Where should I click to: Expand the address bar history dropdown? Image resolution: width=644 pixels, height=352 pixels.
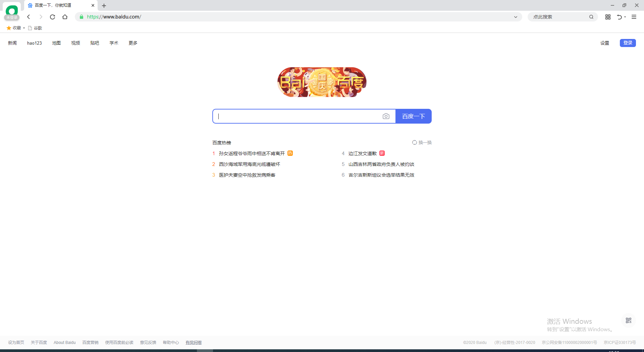[x=516, y=17]
